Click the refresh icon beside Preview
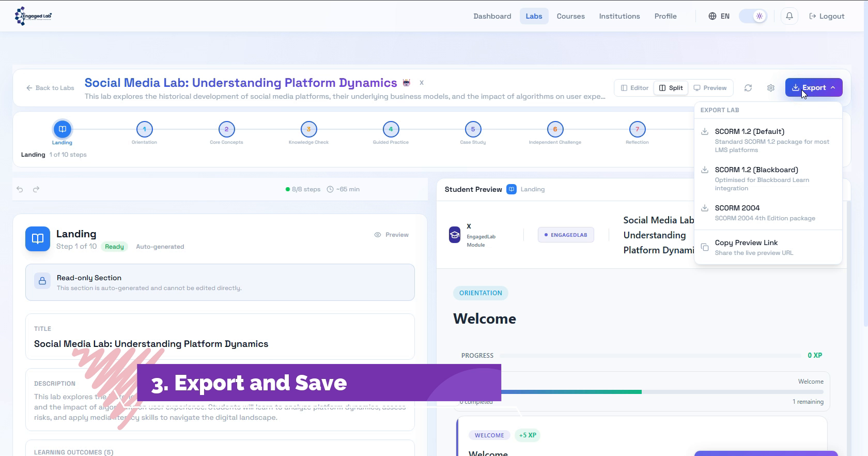 pos(748,88)
